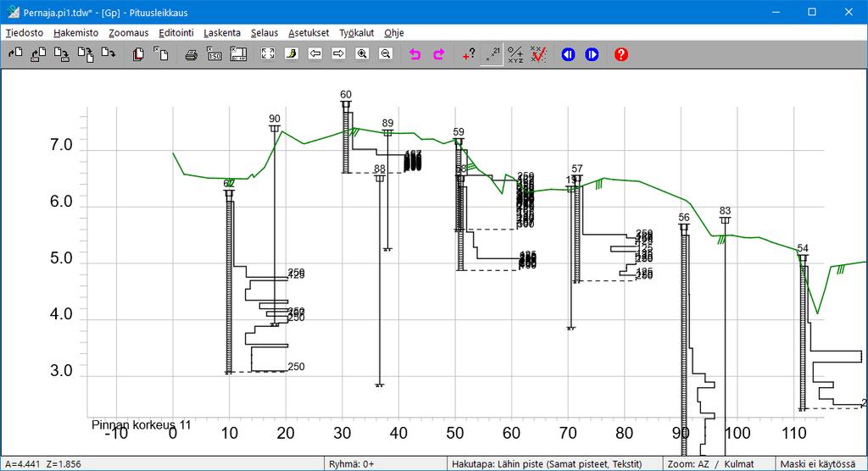
Task: Click the 3.0 elevation axis label
Action: [x=61, y=370]
